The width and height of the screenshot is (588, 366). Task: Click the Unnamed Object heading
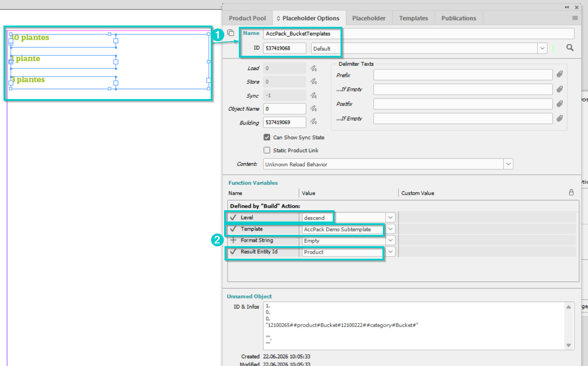(249, 296)
